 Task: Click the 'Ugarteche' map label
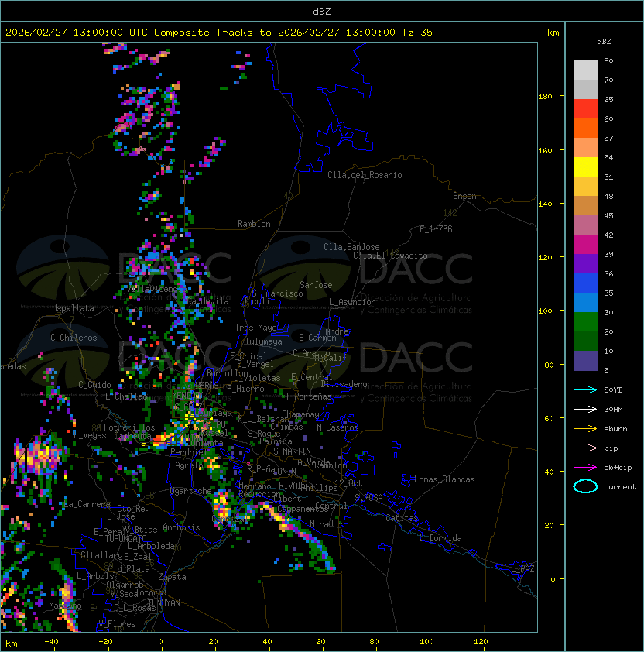(191, 492)
